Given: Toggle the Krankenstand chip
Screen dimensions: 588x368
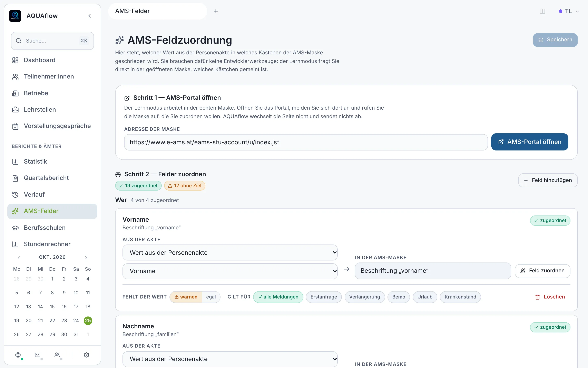Looking at the screenshot, I should [x=460, y=297].
